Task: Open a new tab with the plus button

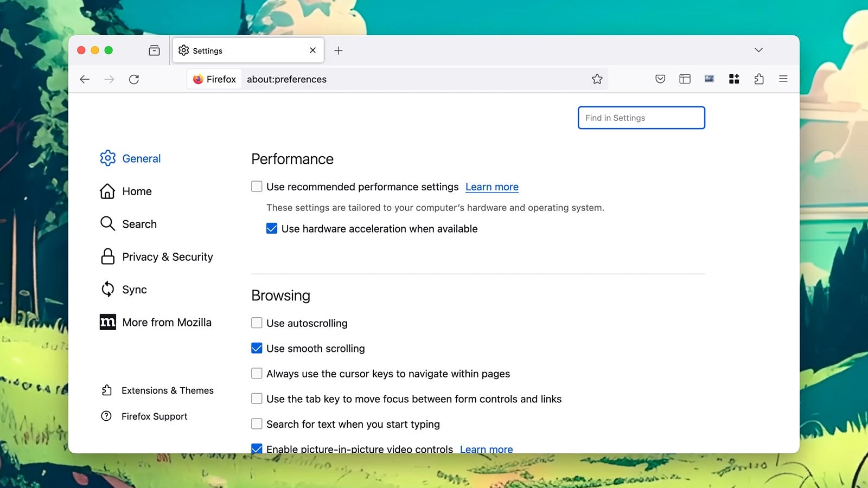Action: (x=339, y=50)
